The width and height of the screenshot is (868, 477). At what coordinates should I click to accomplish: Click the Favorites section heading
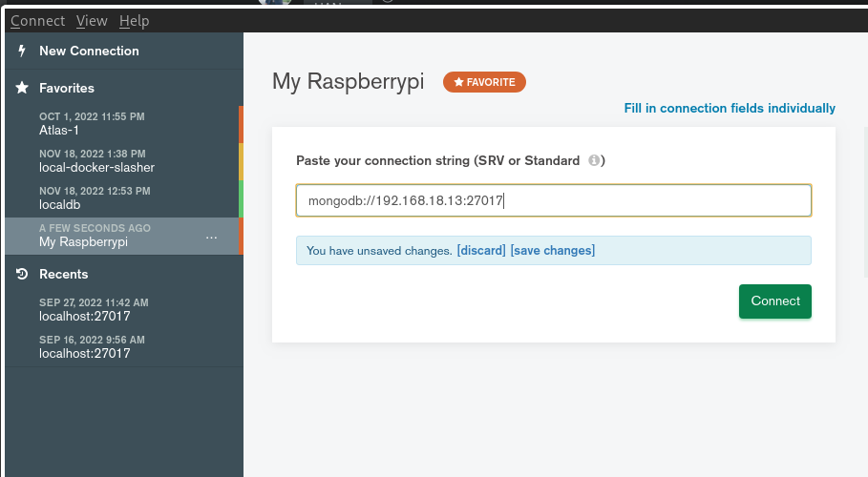click(67, 88)
